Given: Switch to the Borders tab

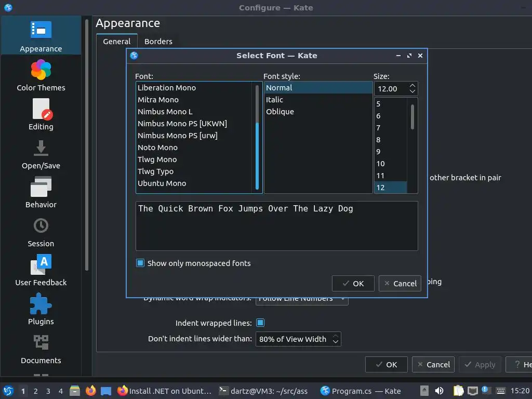Looking at the screenshot, I should point(158,42).
